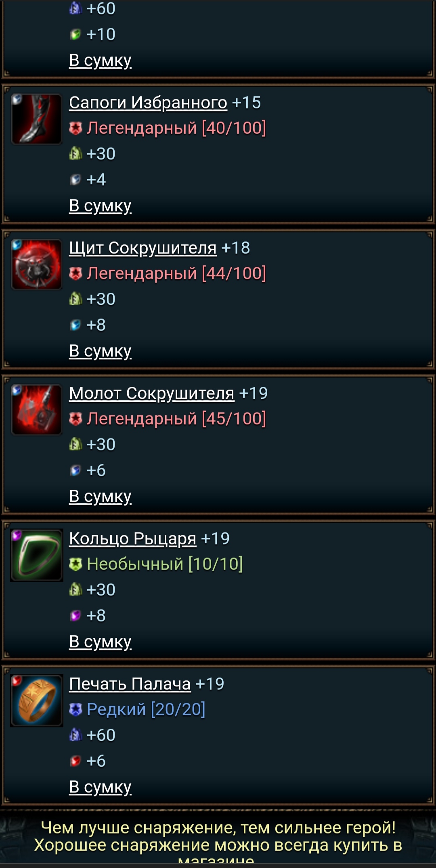The image size is (436, 868).
Task: Send Щит Сокрушителя to bag via В сумку
Action: point(100,351)
